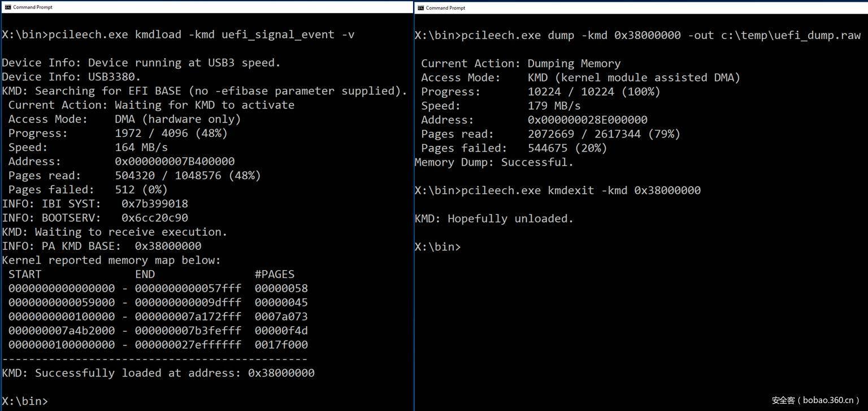
Task: Click the 10224 / 10224 (100%) progress value
Action: (x=594, y=92)
